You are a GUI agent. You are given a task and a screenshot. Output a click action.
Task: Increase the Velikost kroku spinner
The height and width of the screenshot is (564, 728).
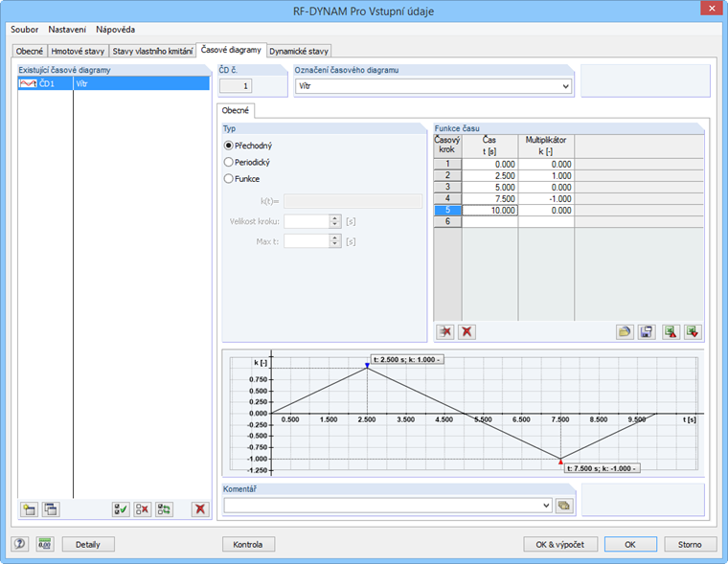(335, 218)
